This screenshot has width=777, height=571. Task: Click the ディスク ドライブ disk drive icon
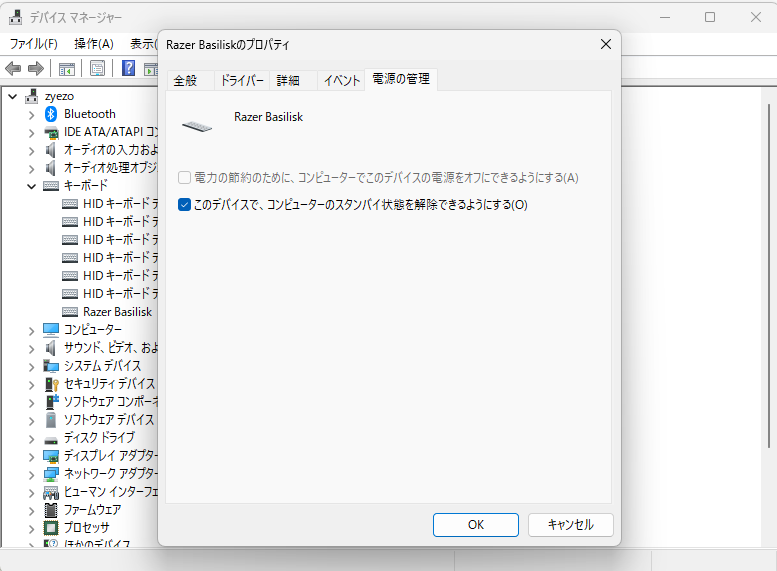click(51, 438)
